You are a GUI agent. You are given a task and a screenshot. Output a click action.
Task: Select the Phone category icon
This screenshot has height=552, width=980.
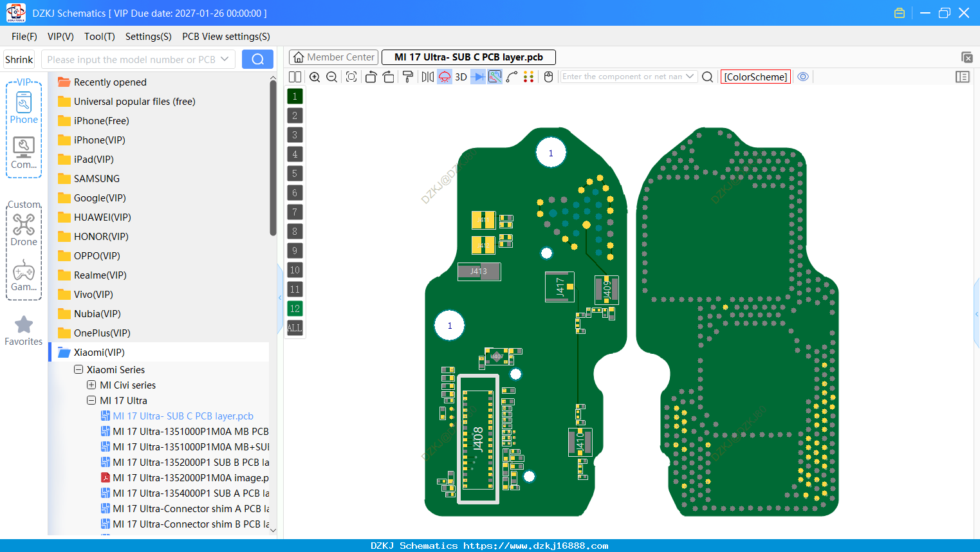point(24,107)
